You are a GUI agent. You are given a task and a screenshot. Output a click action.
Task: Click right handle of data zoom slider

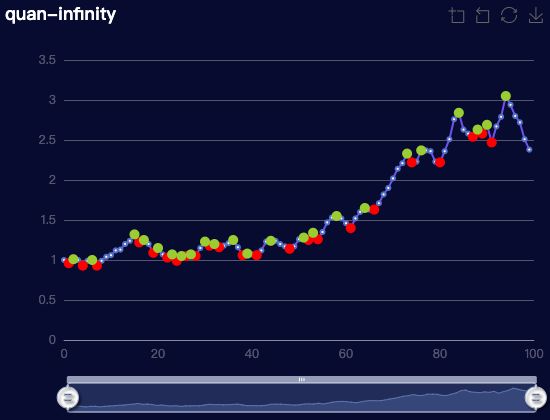pyautogui.click(x=536, y=398)
